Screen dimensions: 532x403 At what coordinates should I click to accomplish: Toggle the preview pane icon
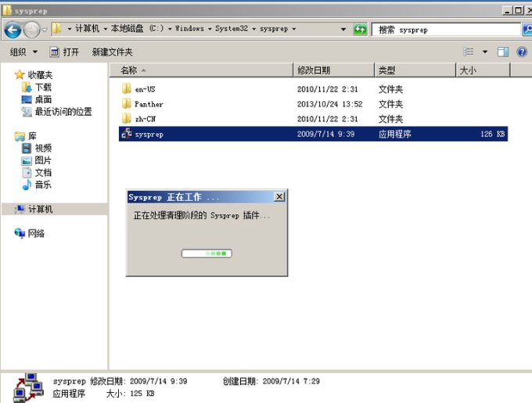pos(503,52)
